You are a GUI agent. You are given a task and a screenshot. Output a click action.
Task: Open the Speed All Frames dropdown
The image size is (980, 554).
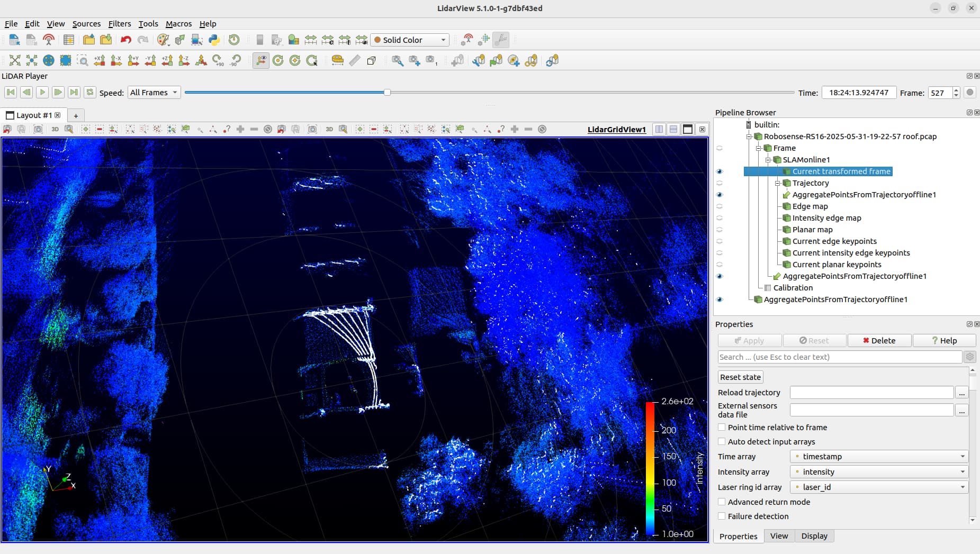(x=154, y=93)
